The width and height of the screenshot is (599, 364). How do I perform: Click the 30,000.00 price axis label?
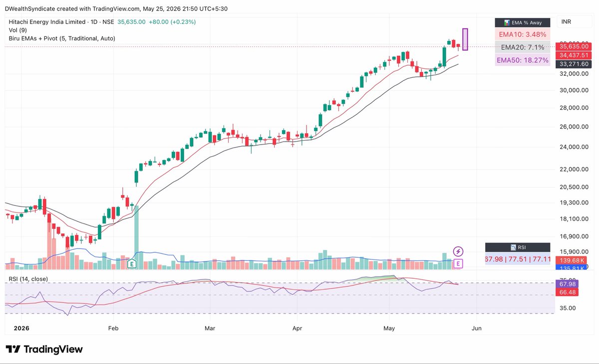pyautogui.click(x=574, y=90)
